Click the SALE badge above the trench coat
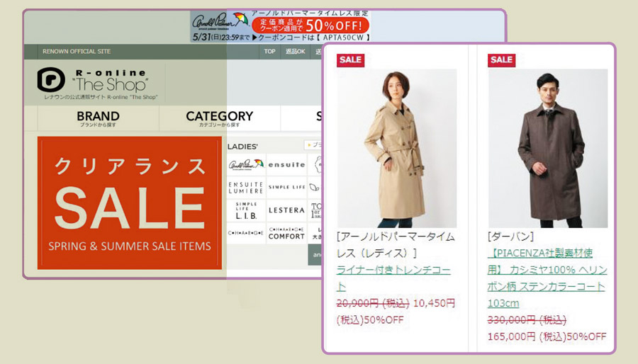Screen dimensions: 638x364 [350, 60]
